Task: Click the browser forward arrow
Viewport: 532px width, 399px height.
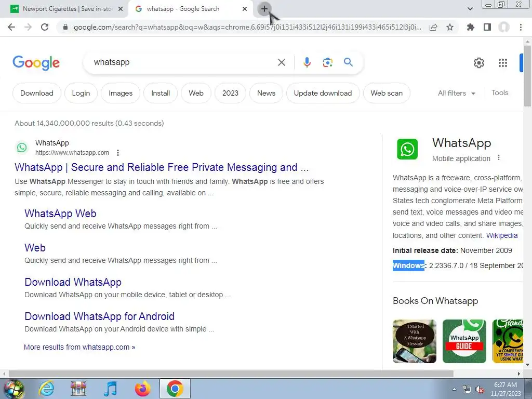Action: point(28,27)
